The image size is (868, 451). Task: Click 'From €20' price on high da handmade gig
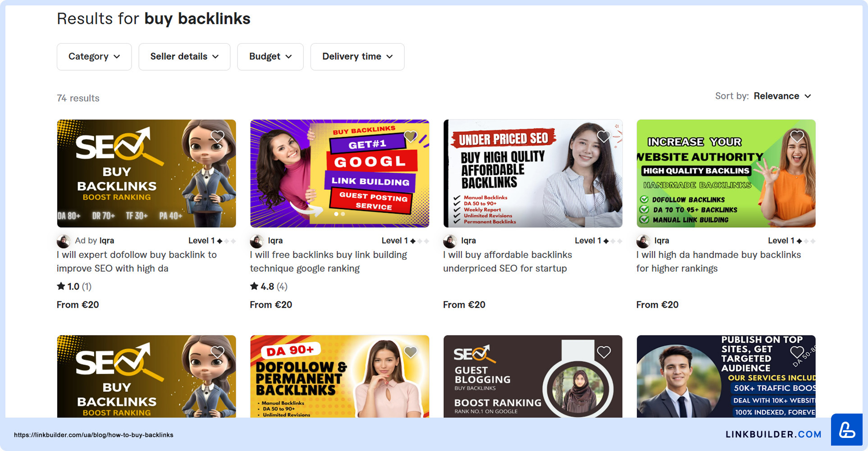tap(658, 305)
